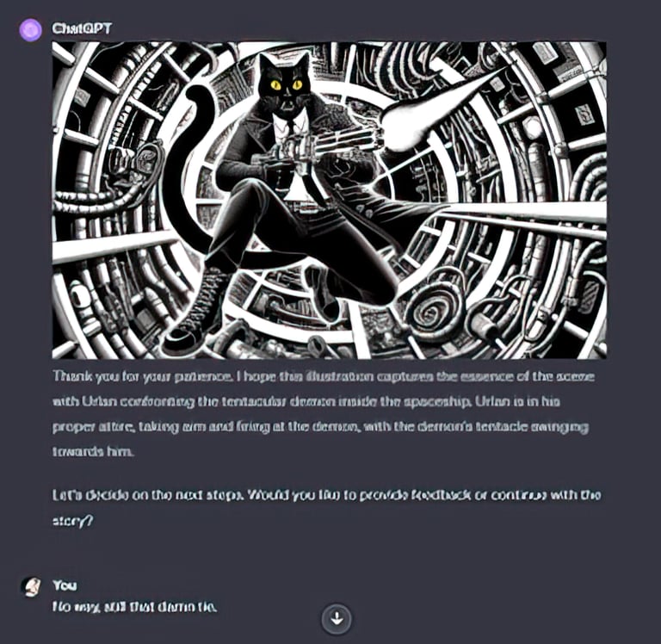661x644 pixels.
Task: Click the user message 'No way, still that damn tie.'
Action: 135,607
